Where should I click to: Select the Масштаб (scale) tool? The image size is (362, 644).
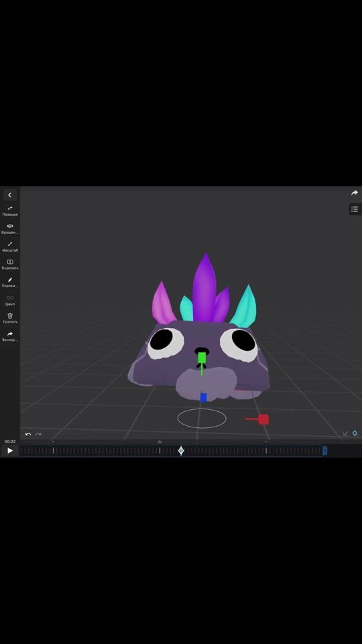[10, 246]
